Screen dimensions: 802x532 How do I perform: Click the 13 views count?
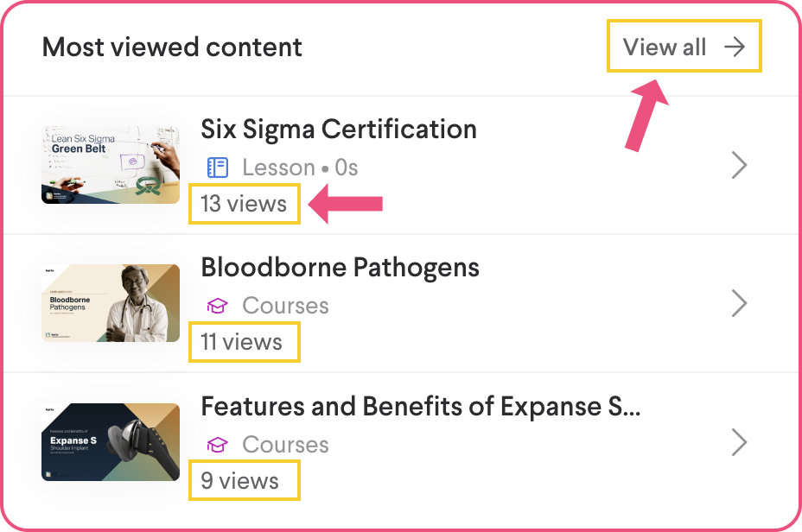244,204
